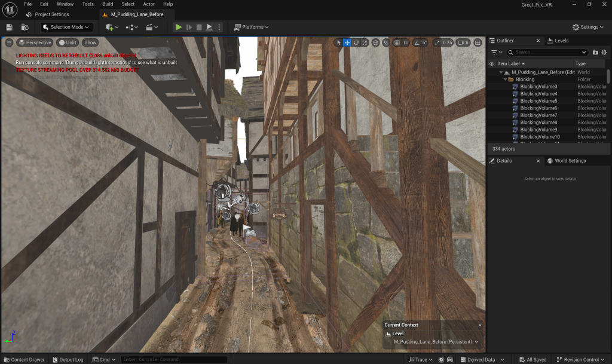
Task: Activate the scale gizmo tool
Action: 365,42
